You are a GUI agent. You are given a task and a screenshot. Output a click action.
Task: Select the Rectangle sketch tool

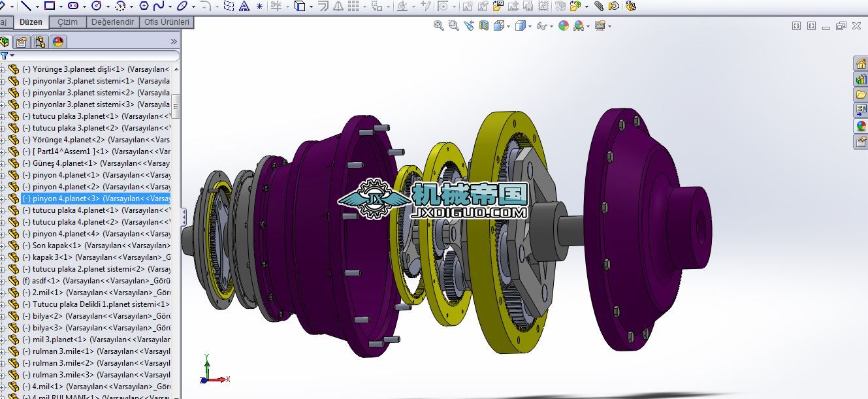click(x=49, y=6)
